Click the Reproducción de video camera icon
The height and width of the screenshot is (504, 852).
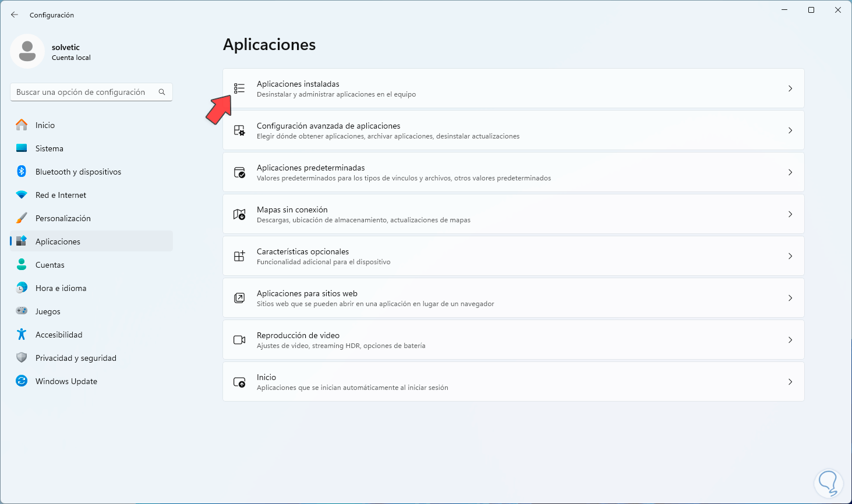pos(239,340)
